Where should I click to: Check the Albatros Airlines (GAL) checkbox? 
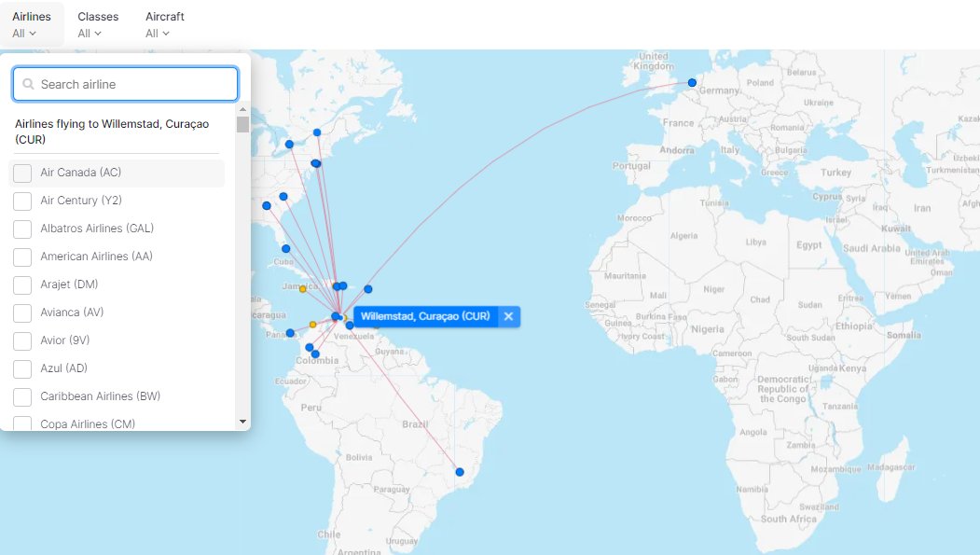tap(22, 229)
